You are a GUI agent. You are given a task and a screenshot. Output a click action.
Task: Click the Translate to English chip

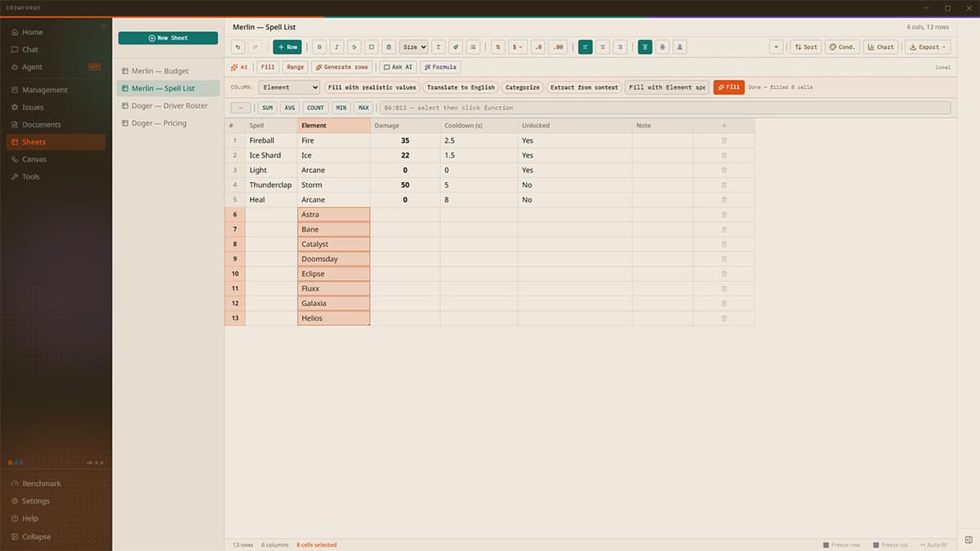click(x=461, y=87)
